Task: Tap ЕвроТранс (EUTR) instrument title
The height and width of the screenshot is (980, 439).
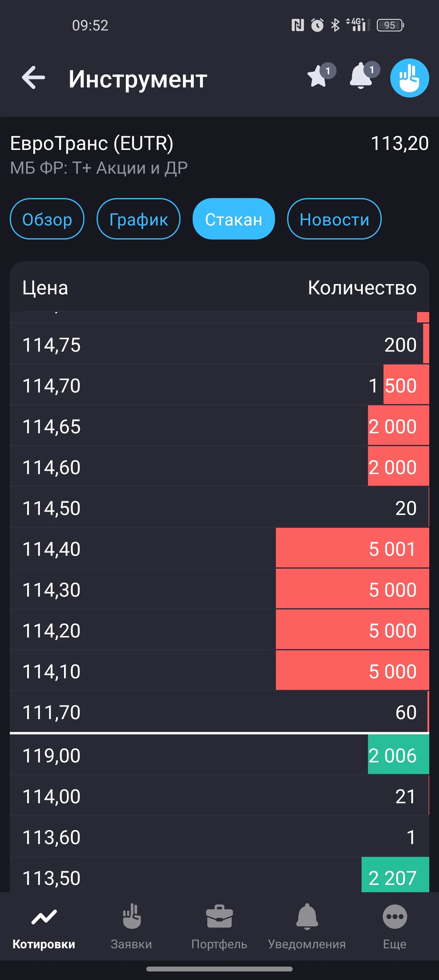Action: [92, 143]
